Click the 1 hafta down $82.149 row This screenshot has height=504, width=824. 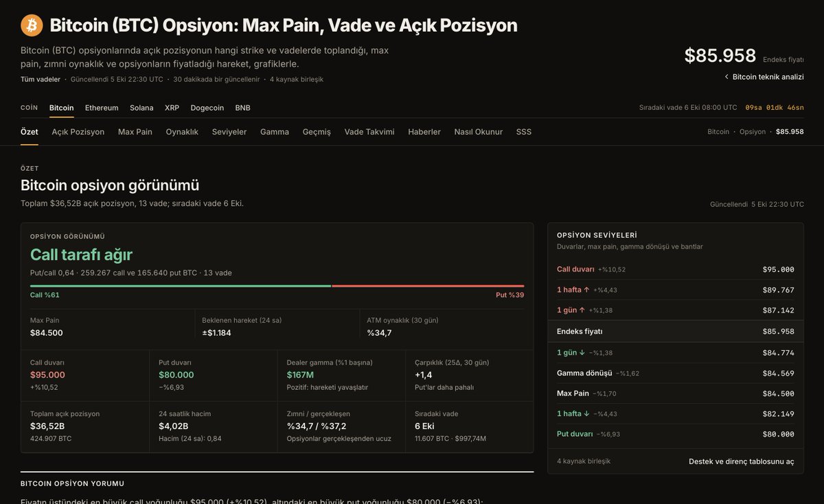pyautogui.click(x=676, y=413)
